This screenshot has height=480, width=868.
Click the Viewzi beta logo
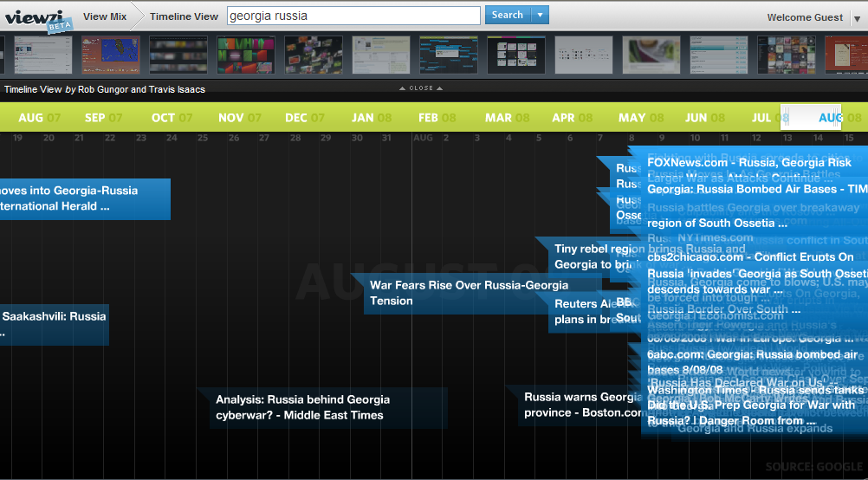tap(38, 16)
